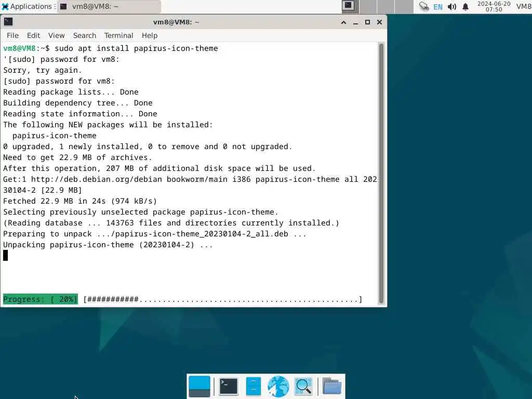The image size is (532, 399).
Task: Open the EN keyboard layout indicator
Action: point(437,7)
